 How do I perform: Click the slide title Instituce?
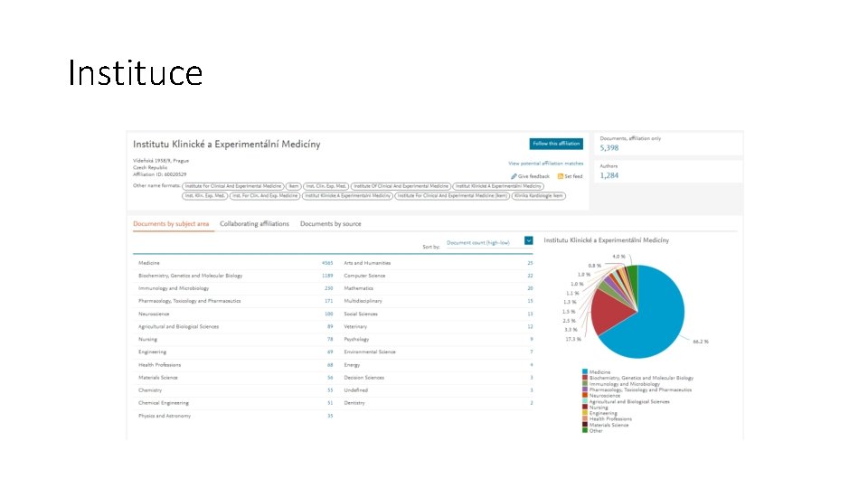click(x=135, y=73)
